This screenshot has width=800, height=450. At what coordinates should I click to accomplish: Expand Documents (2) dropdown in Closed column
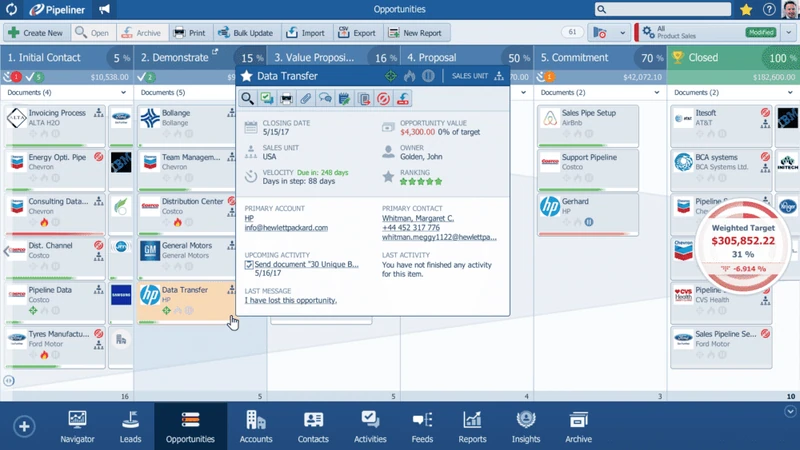790,92
